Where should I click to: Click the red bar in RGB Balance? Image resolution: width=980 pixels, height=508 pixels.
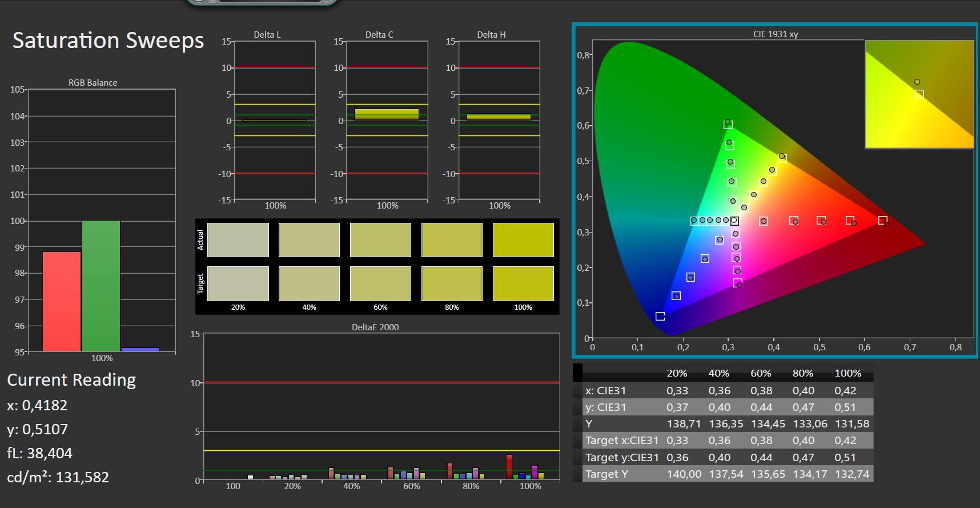(x=62, y=301)
